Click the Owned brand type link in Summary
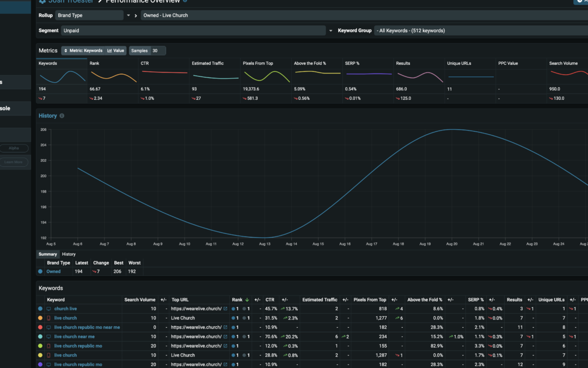Viewport: 588px width, 368px height. (53, 272)
